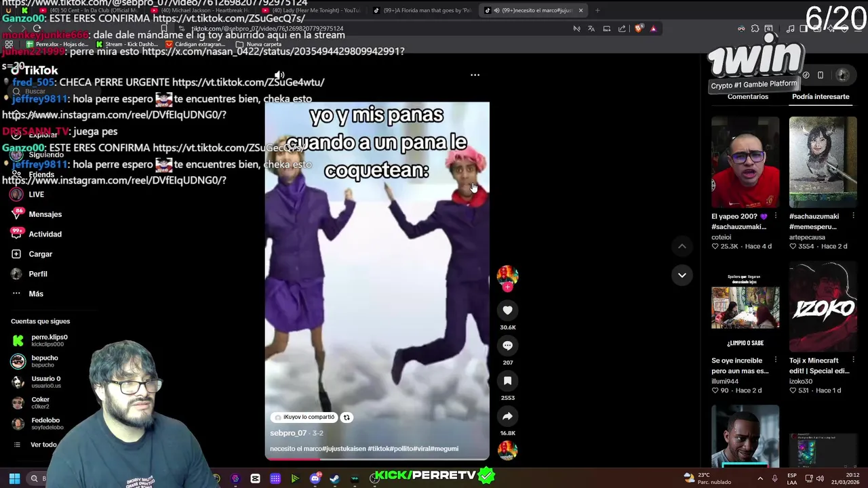This screenshot has width=868, height=488.
Task: Open coteioi creator name
Action: pos(722,237)
